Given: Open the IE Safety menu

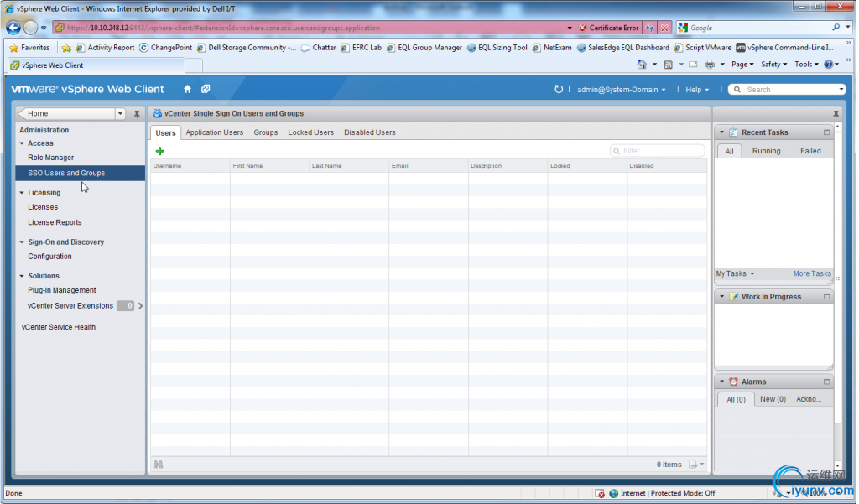Looking at the screenshot, I should click(773, 65).
